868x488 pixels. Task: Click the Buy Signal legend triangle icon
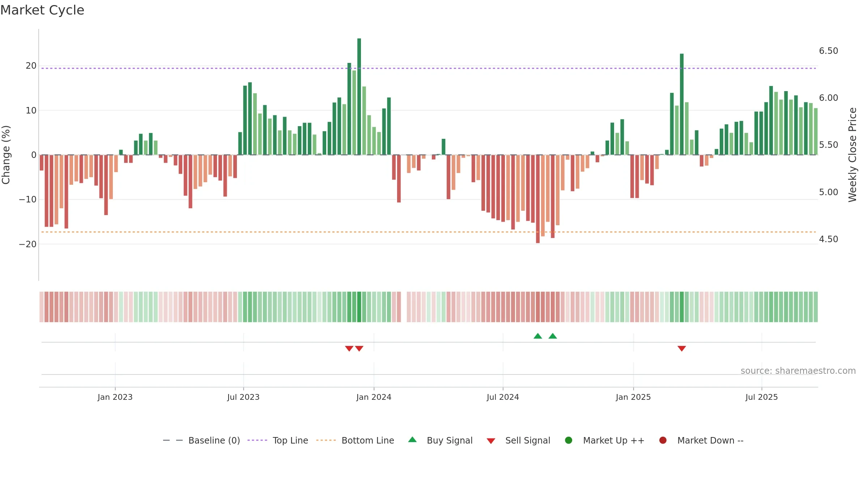[x=412, y=440]
